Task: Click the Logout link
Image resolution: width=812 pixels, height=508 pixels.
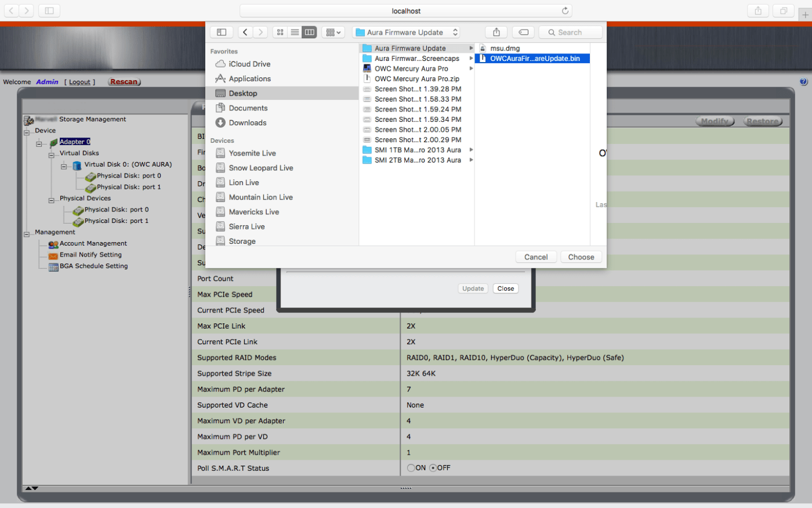Action: click(x=80, y=82)
